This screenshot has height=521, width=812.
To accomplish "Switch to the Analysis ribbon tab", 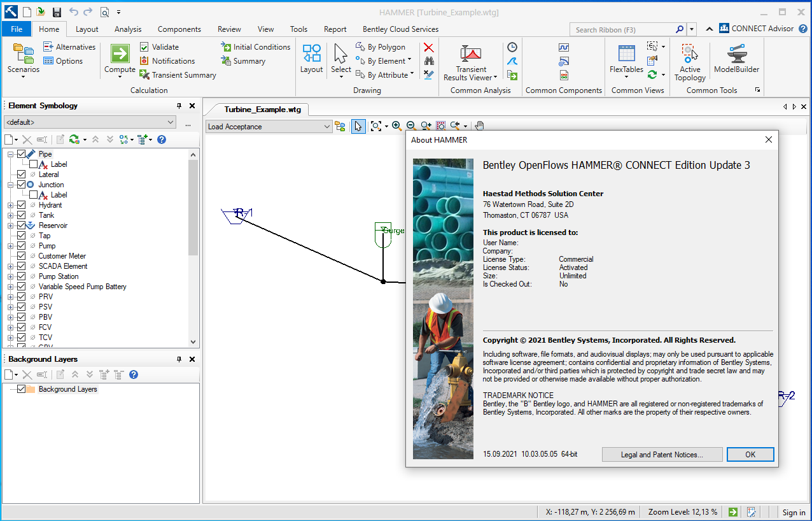I will tap(128, 29).
